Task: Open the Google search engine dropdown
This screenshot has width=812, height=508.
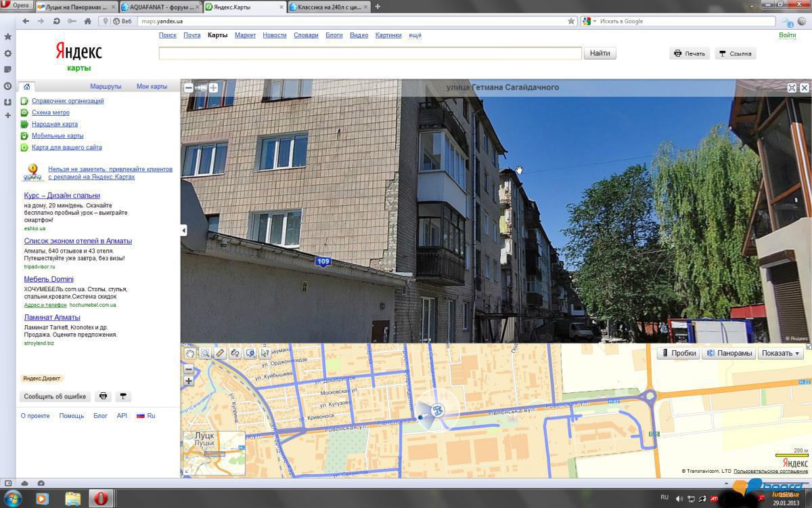Action: 588,21
